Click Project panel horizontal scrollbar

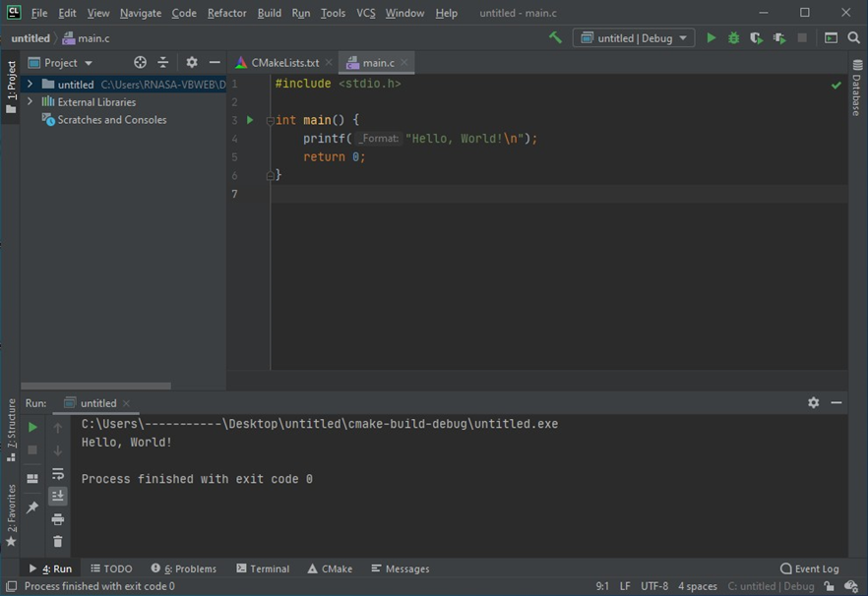(95, 386)
